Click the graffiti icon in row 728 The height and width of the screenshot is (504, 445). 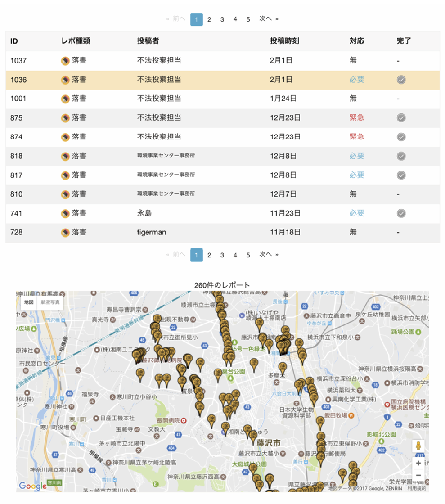(65, 233)
